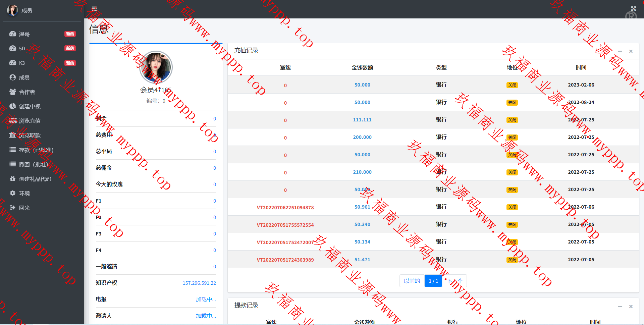
Task: Open 浏览取款 bank icon item
Action: [x=13, y=135]
